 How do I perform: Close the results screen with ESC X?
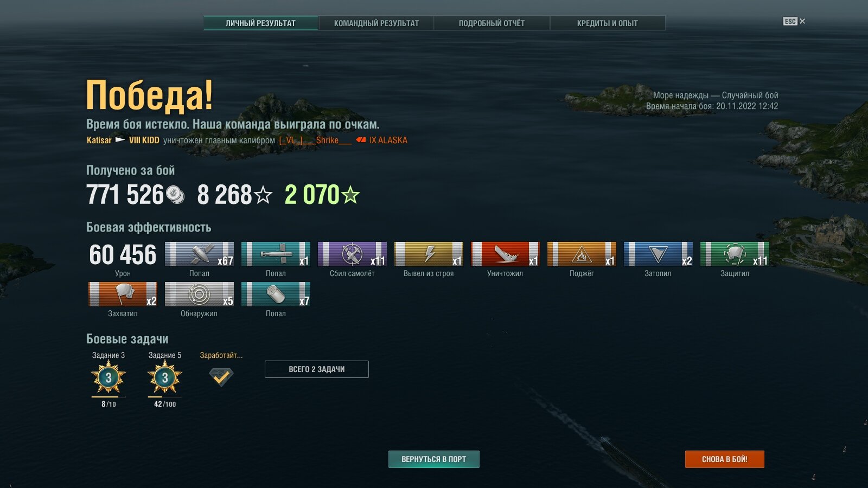point(794,21)
